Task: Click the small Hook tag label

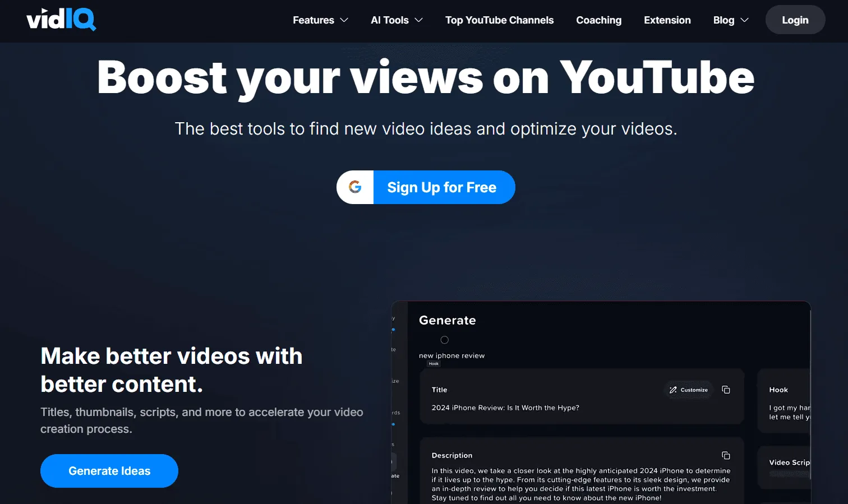Action: [434, 364]
